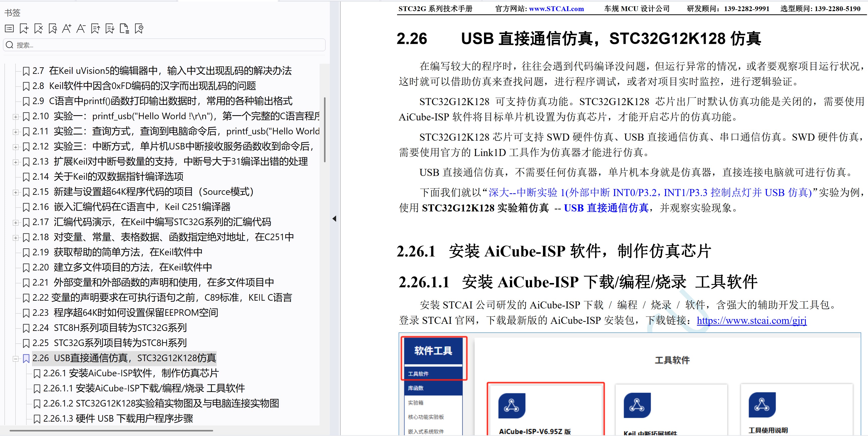
Task: Expand the 2.18 对变量 bookmark
Action: coord(16,238)
